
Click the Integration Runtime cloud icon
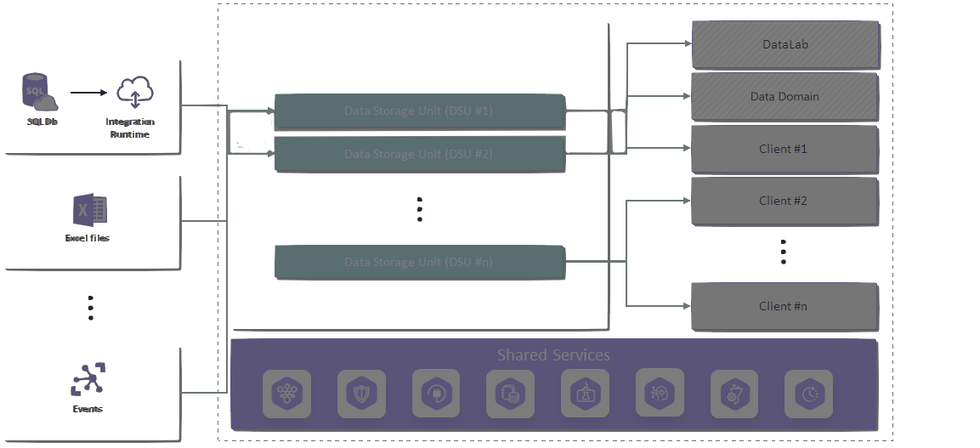(x=133, y=92)
